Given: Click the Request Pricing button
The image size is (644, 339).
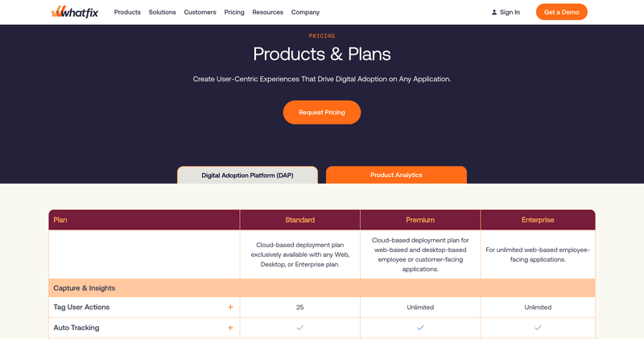Looking at the screenshot, I should pos(322,112).
